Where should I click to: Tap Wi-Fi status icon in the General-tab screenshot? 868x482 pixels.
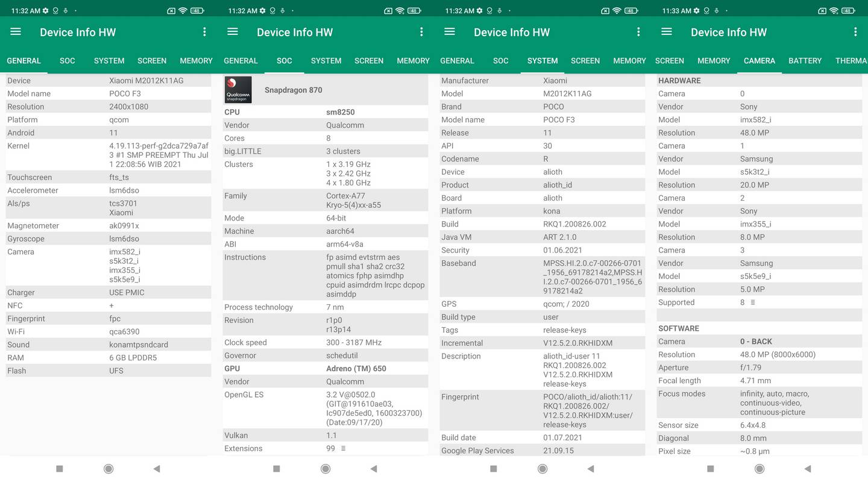[x=183, y=11]
